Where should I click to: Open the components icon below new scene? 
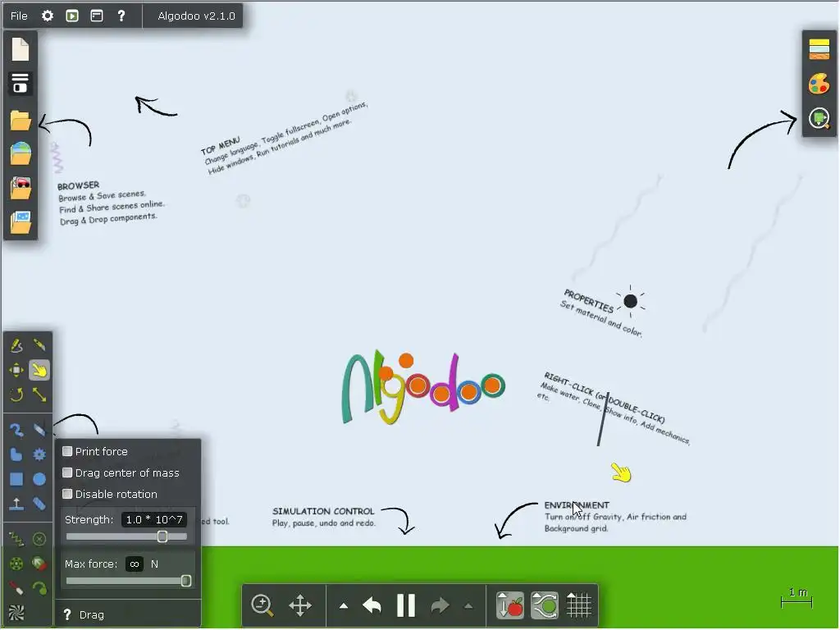point(21,84)
